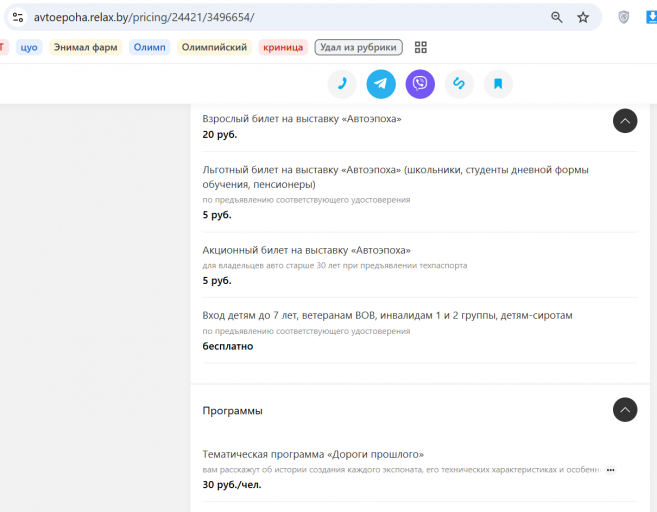Save to favorites with bookmark icon

point(498,84)
